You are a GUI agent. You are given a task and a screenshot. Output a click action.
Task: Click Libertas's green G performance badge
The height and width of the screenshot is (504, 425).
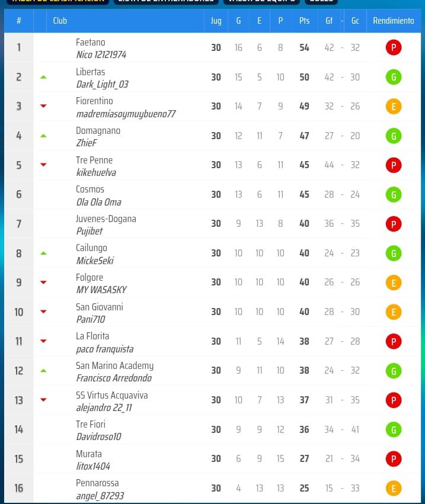point(393,77)
